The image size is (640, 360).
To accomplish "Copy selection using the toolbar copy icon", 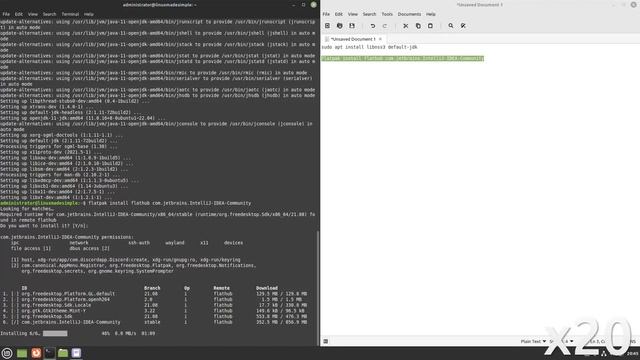I will [418, 26].
